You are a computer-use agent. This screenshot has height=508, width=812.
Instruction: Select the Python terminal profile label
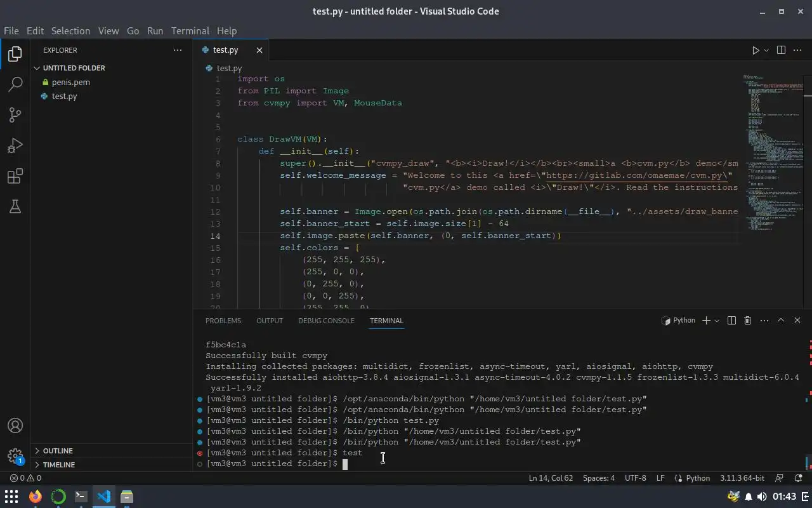point(678,321)
